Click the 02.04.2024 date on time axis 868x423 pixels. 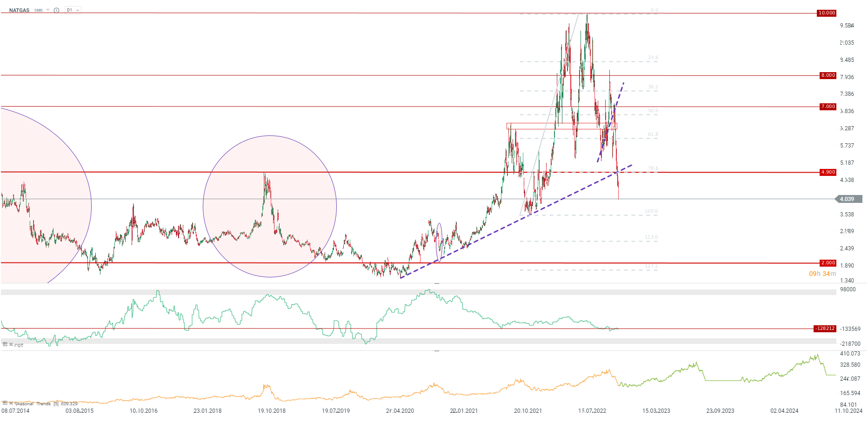pos(785,411)
